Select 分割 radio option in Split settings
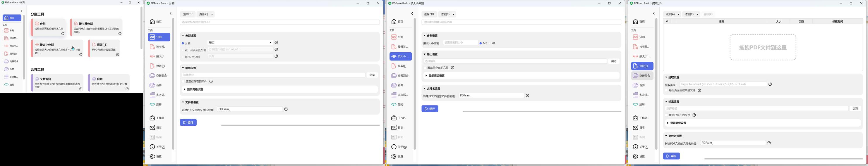 [x=183, y=44]
